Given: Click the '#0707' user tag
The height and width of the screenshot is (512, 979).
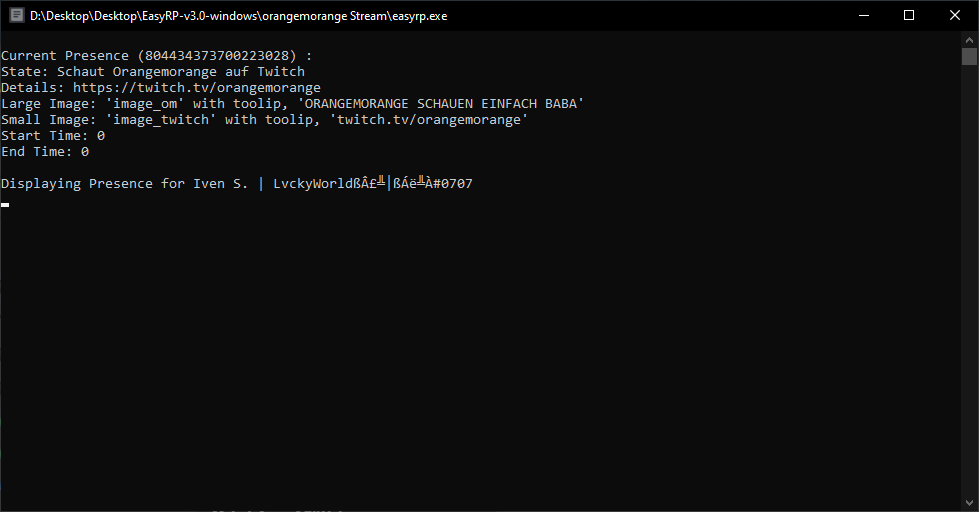Looking at the screenshot, I should point(452,184).
